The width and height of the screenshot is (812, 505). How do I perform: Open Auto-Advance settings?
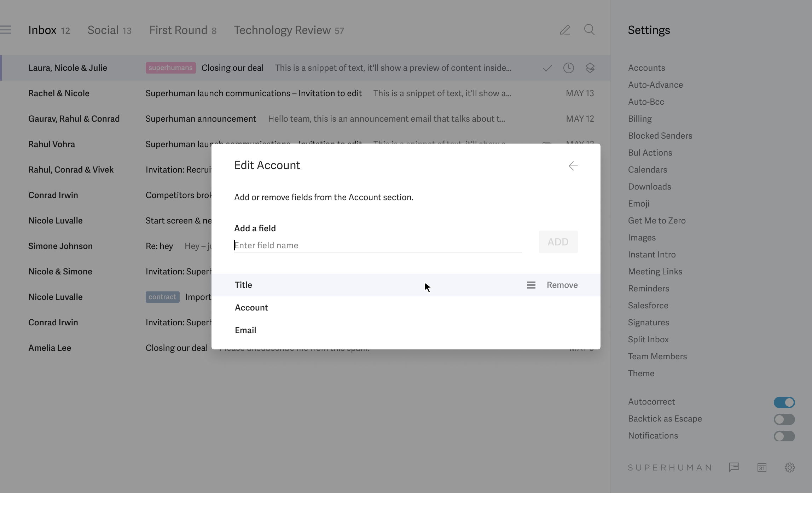(x=655, y=85)
